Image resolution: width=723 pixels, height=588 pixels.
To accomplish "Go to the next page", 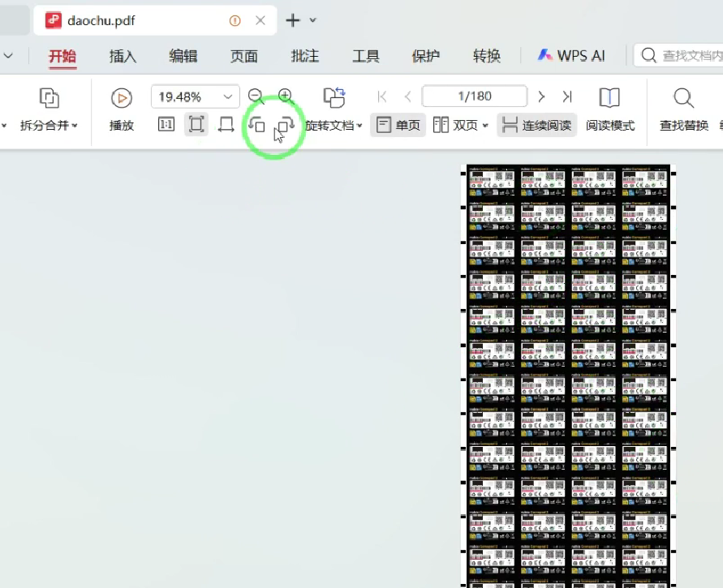I will point(541,97).
